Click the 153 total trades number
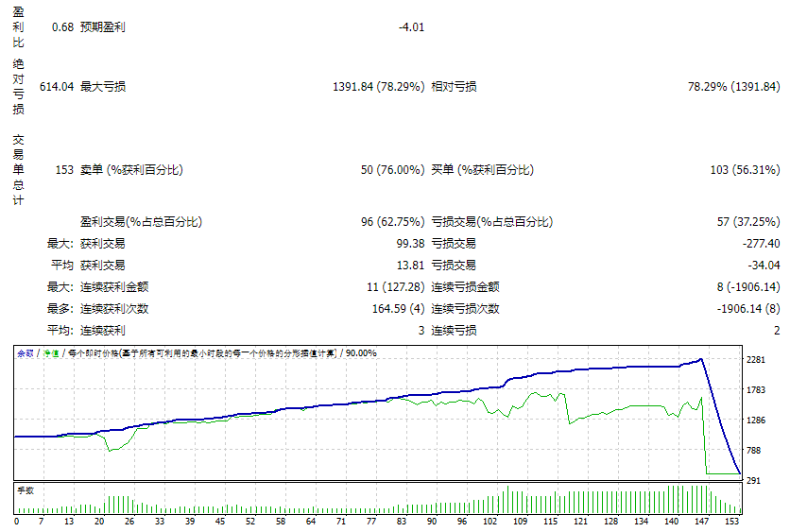The image size is (790, 532). coord(64,170)
